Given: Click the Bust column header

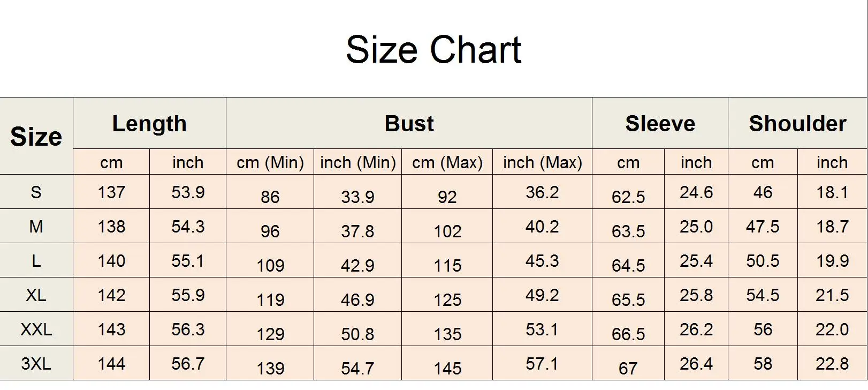Looking at the screenshot, I should pos(409,124).
